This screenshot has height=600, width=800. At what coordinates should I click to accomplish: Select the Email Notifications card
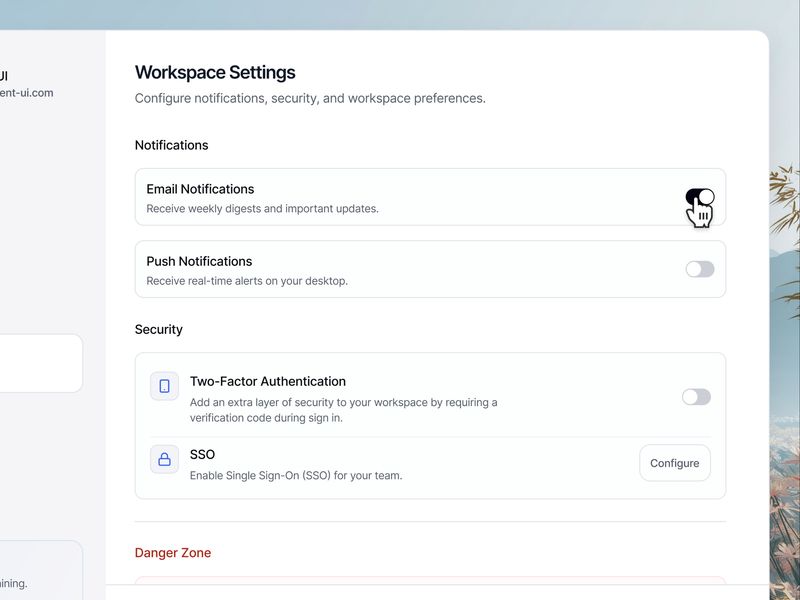[430, 198]
